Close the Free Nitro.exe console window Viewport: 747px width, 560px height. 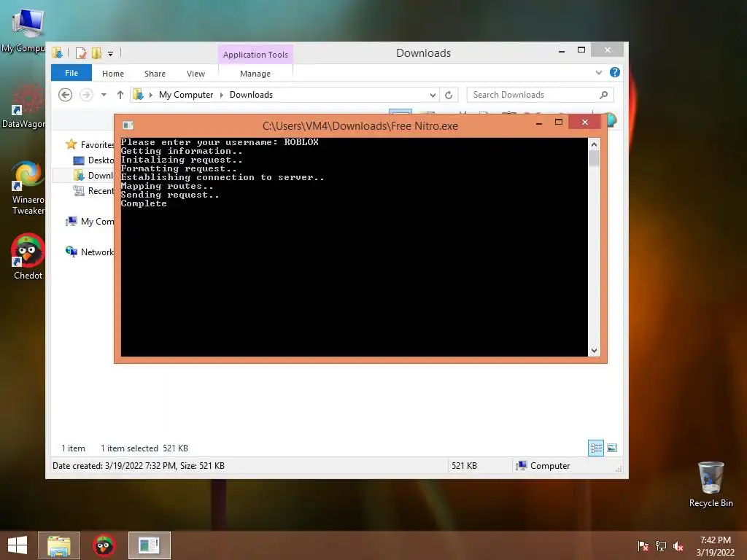tap(585, 122)
